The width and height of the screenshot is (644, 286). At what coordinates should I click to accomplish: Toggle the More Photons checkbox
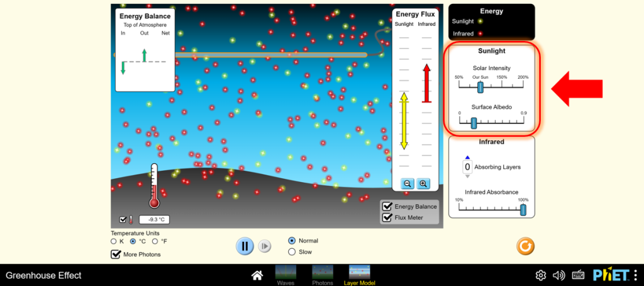[x=116, y=255]
